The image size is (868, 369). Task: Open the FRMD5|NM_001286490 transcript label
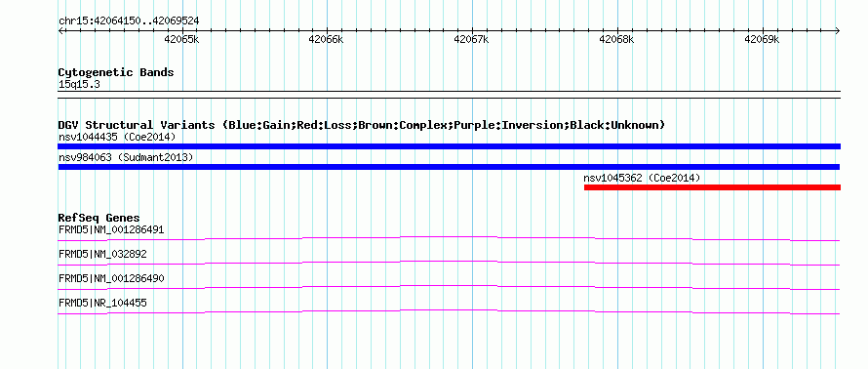point(111,278)
